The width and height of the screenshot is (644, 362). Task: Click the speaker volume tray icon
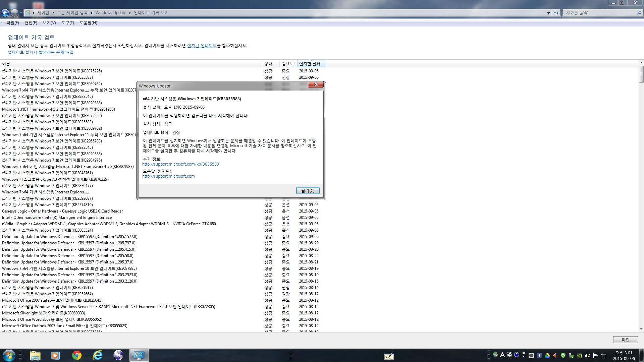coord(588,356)
